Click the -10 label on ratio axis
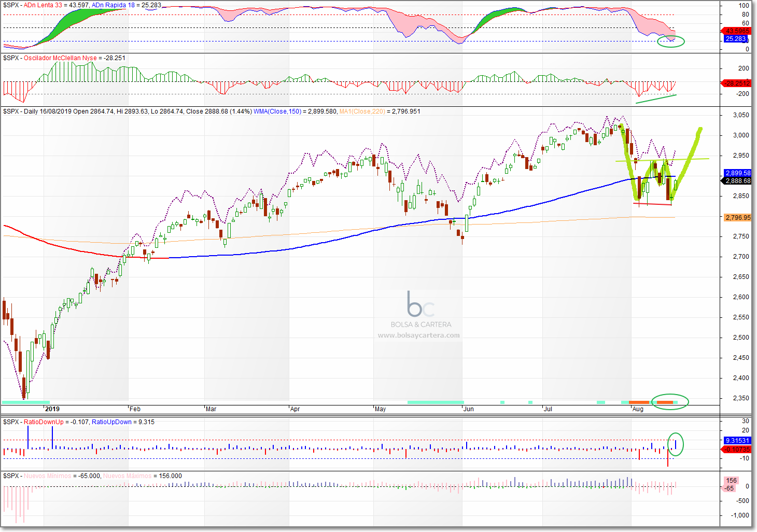Image resolution: width=757 pixels, height=532 pixels. (x=745, y=458)
